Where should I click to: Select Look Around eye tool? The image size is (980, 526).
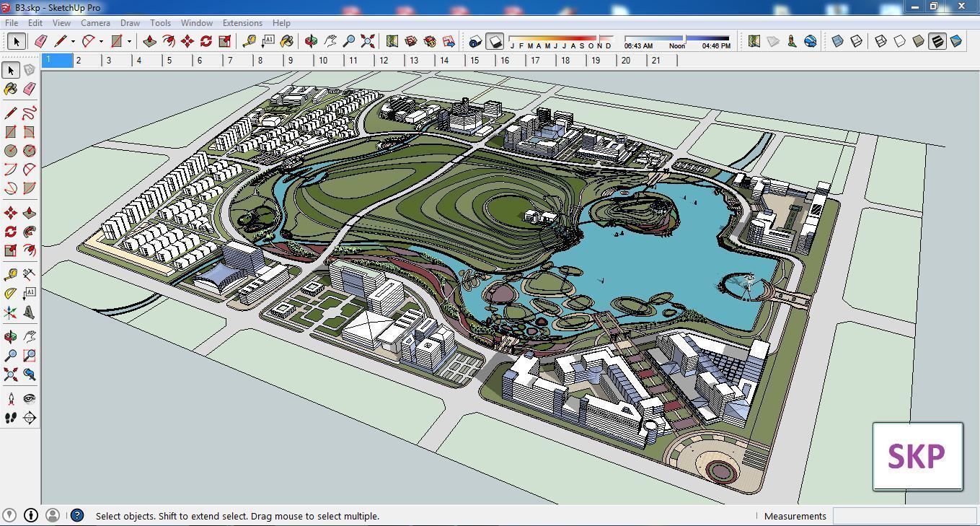pos(29,399)
